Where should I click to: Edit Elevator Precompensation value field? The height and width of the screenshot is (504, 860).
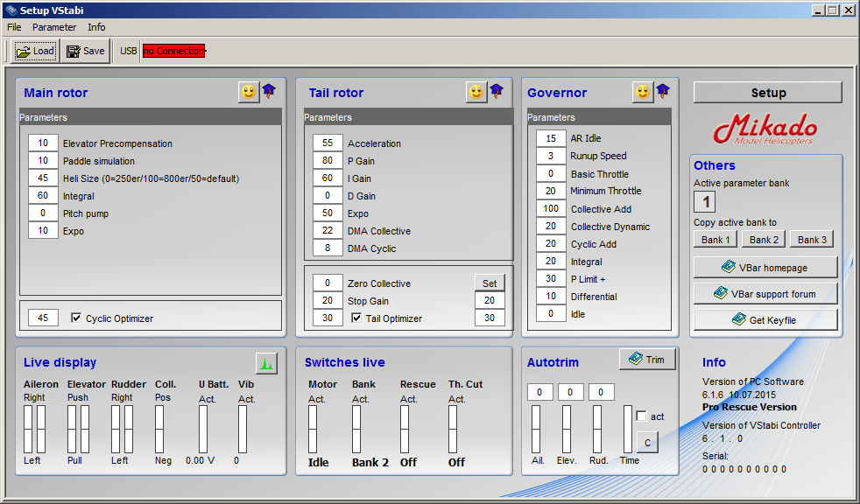point(43,143)
